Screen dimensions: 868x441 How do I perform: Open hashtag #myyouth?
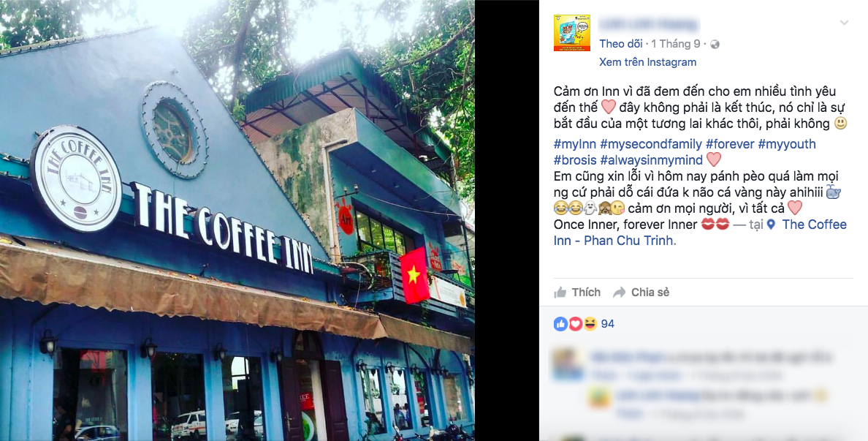pyautogui.click(x=787, y=145)
